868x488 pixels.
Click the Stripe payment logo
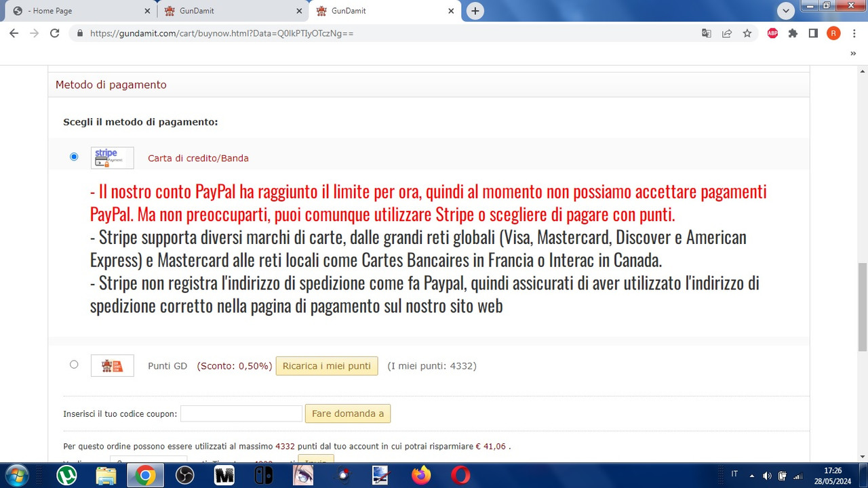[x=113, y=158]
